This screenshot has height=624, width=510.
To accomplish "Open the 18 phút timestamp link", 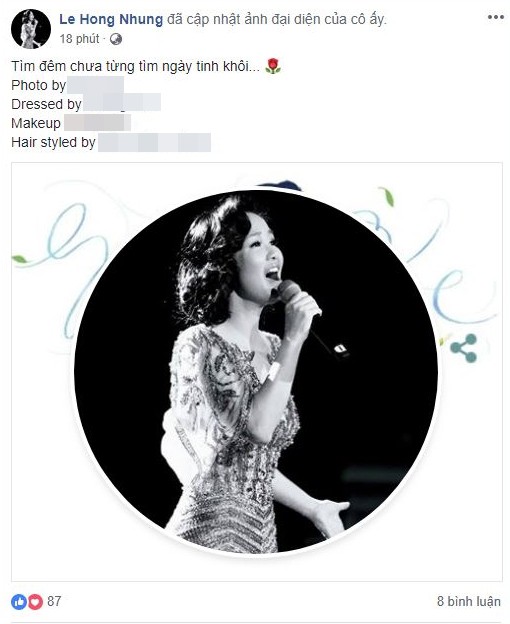I will pos(80,39).
